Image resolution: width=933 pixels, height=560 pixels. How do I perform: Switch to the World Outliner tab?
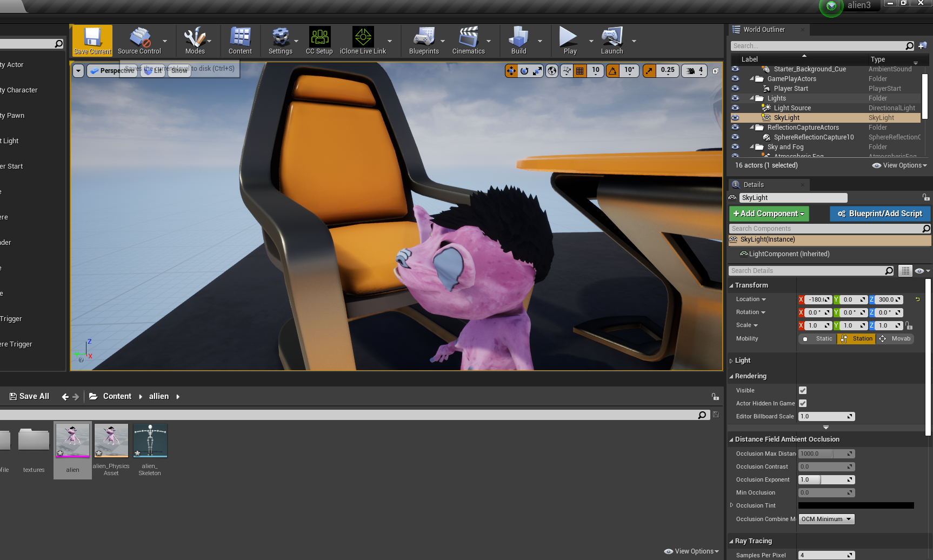(x=763, y=30)
